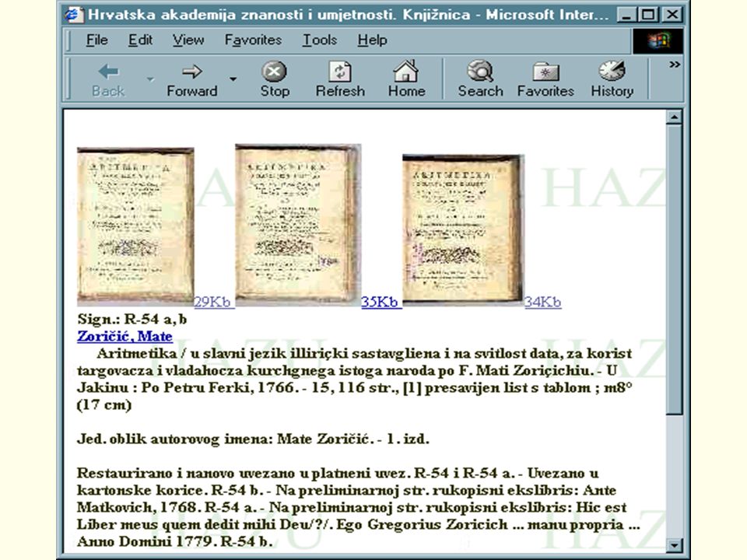The width and height of the screenshot is (747, 560).
Task: Show browsing History icon
Action: 612,71
